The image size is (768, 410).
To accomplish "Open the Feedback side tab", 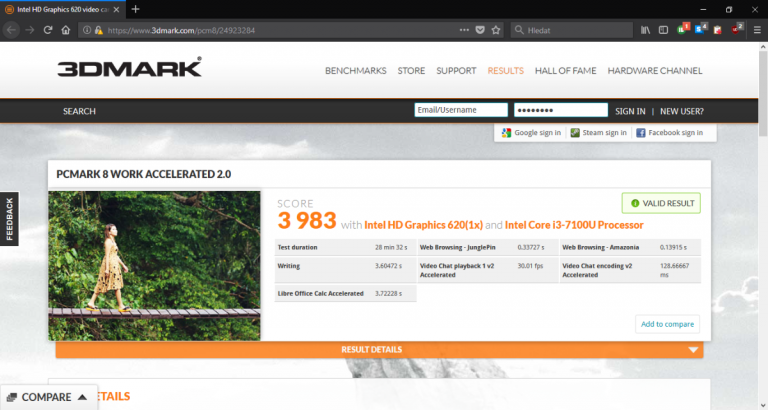I will coord(9,218).
